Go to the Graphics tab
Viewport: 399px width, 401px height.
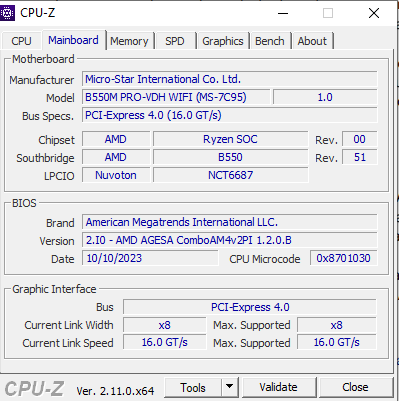click(223, 41)
